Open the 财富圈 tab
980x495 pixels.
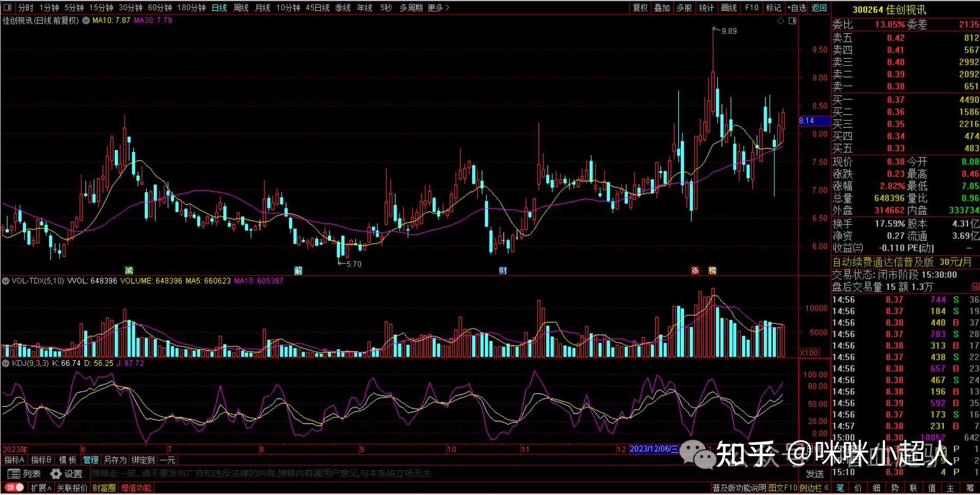coord(104,488)
